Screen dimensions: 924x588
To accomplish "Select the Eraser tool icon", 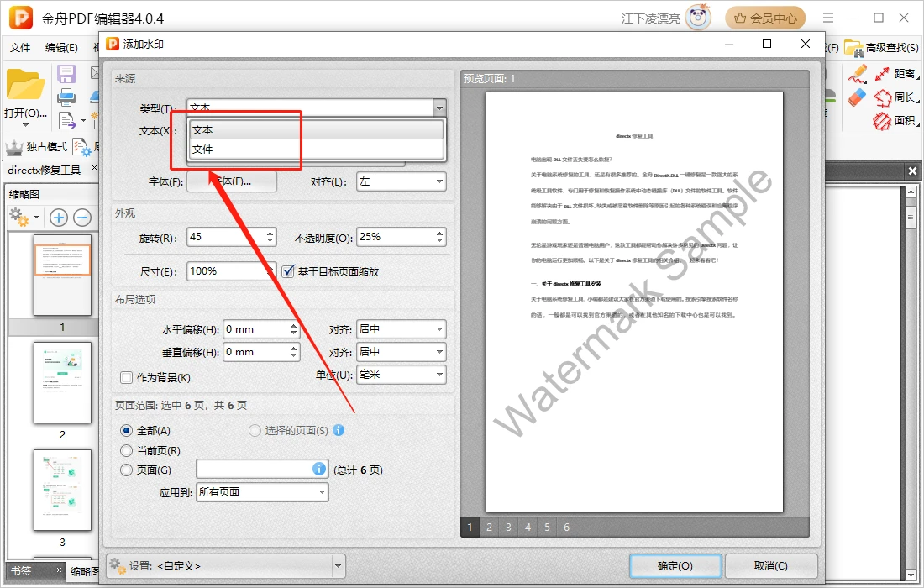I will 856,97.
